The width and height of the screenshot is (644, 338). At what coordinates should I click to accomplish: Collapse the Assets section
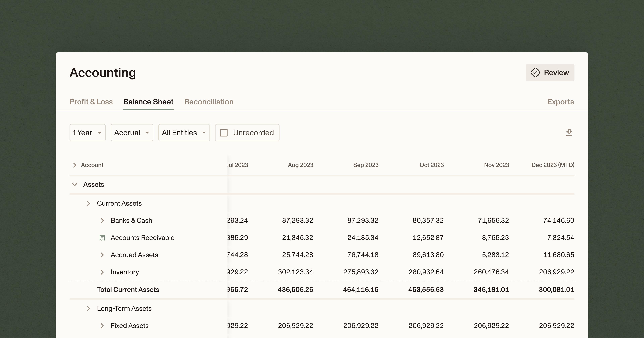coord(74,184)
